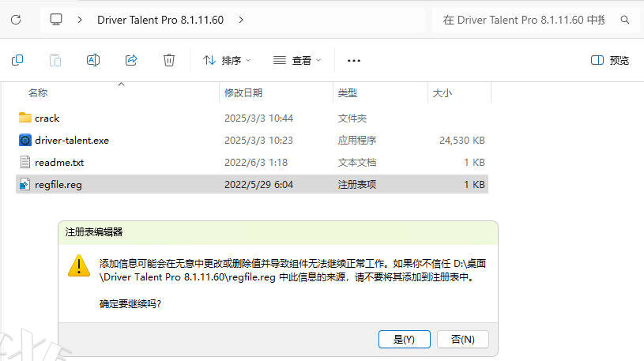Viewport: 644px width, 361px height.
Task: Click the warning triangle icon in dialog
Action: 79,265
